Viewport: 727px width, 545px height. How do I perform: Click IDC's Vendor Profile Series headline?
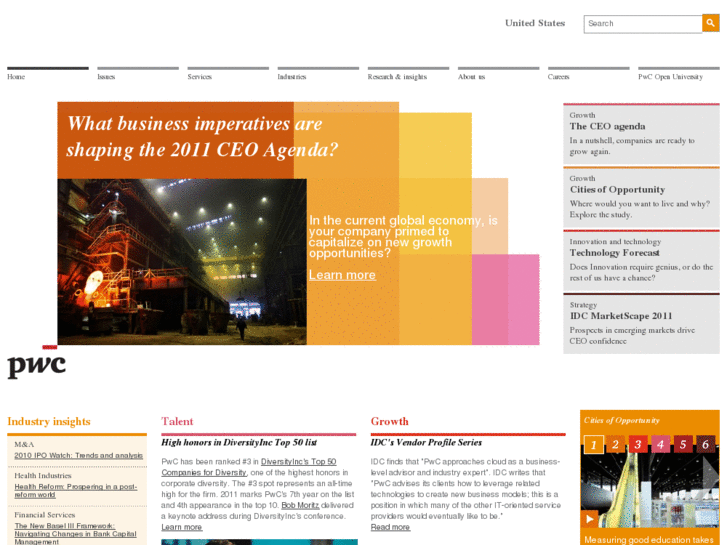pyautogui.click(x=426, y=442)
